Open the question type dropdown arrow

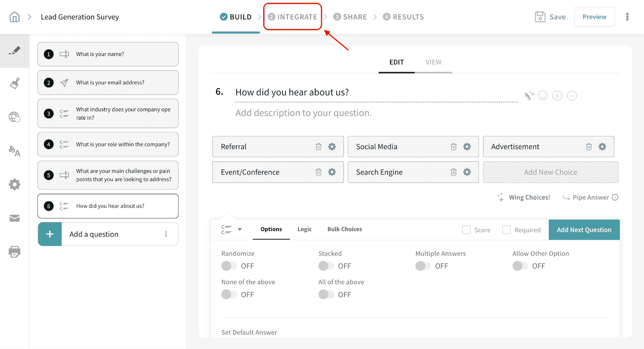click(240, 229)
